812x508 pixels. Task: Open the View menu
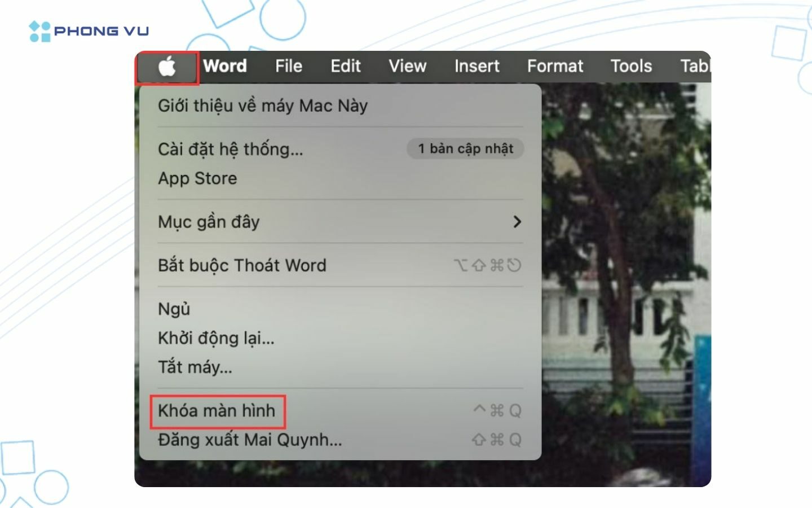click(x=408, y=66)
